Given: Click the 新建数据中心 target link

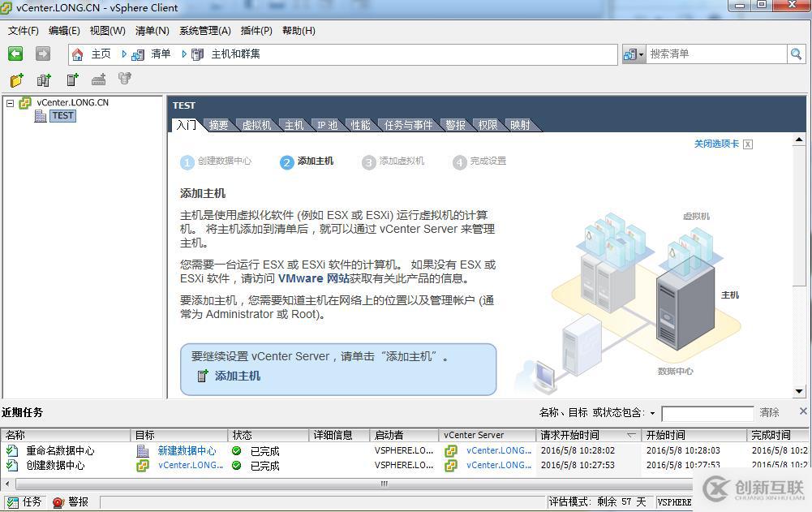Looking at the screenshot, I should click(x=187, y=451).
